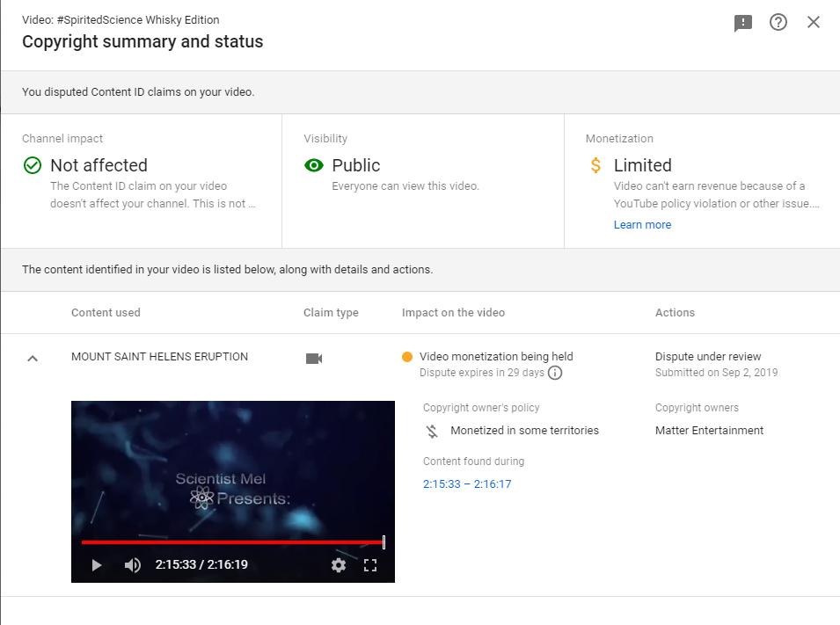Click Dispute expires in 29 days text

click(x=482, y=372)
